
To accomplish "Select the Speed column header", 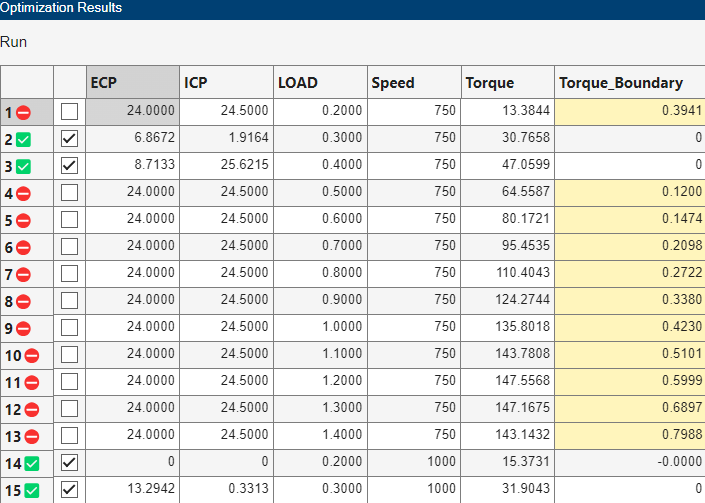I will [x=415, y=82].
